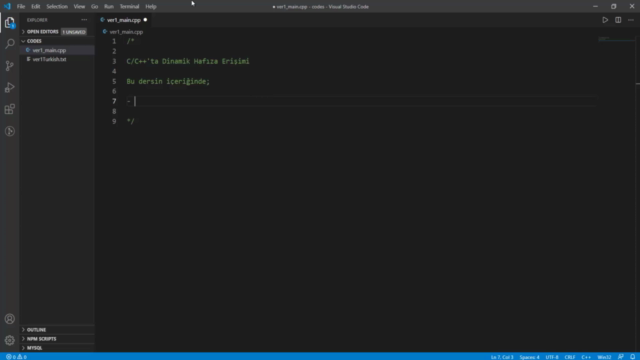Open the Run and Debug view
The height and width of the screenshot is (360, 640).
point(10,87)
